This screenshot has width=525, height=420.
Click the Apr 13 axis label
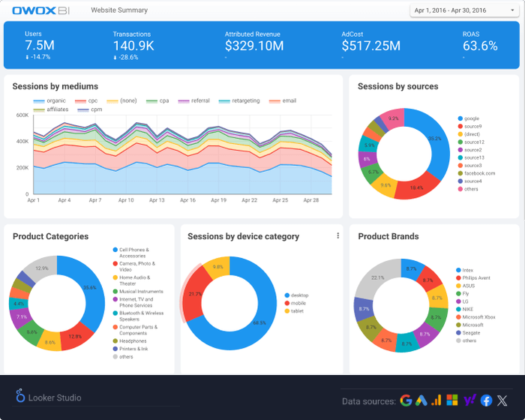pos(157,200)
